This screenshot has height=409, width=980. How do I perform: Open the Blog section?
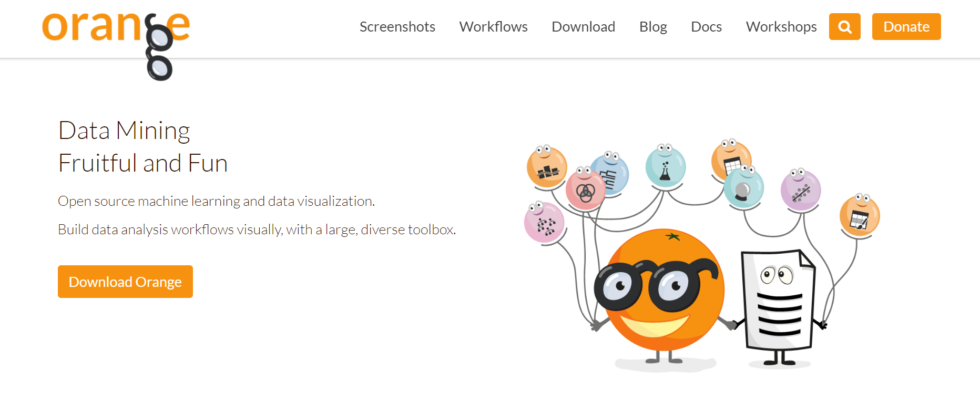click(x=653, y=27)
